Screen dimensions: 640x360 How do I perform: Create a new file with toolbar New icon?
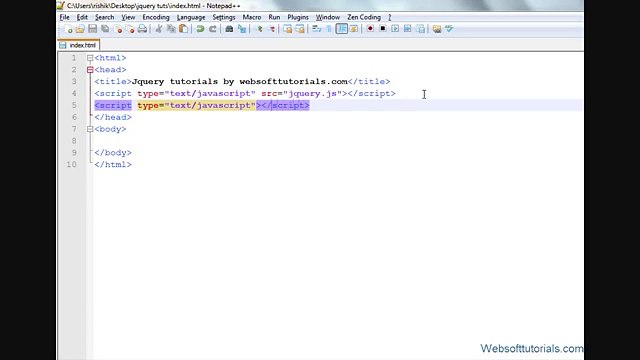tap(68, 29)
